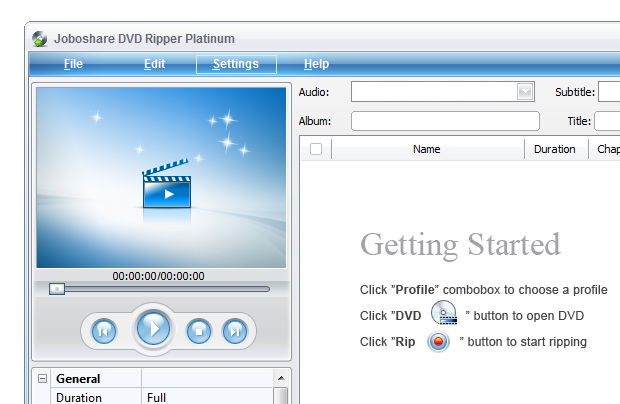Skip to next chapter button
This screenshot has width=620, height=404.
click(235, 331)
